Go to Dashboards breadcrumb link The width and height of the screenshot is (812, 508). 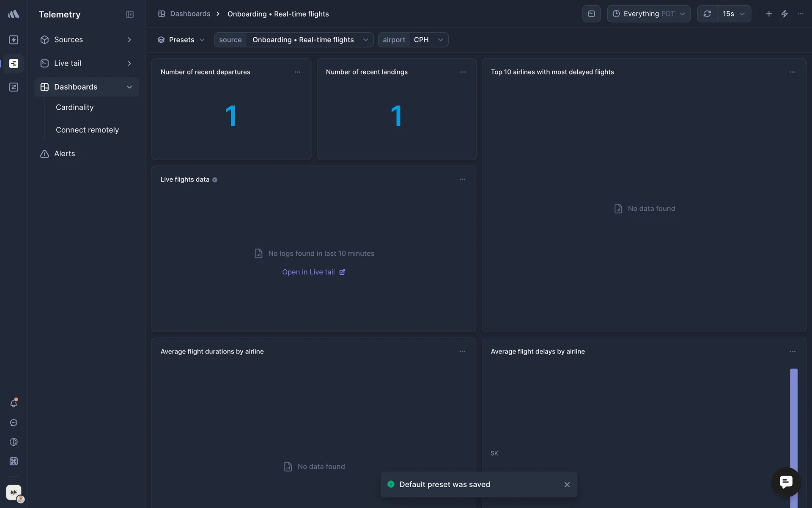click(x=190, y=14)
